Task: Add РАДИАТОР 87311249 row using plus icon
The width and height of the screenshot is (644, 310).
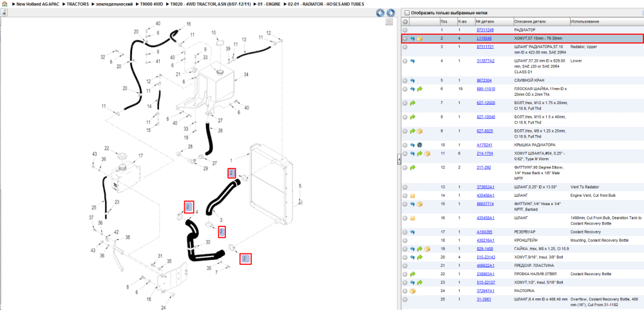Action: [x=405, y=30]
